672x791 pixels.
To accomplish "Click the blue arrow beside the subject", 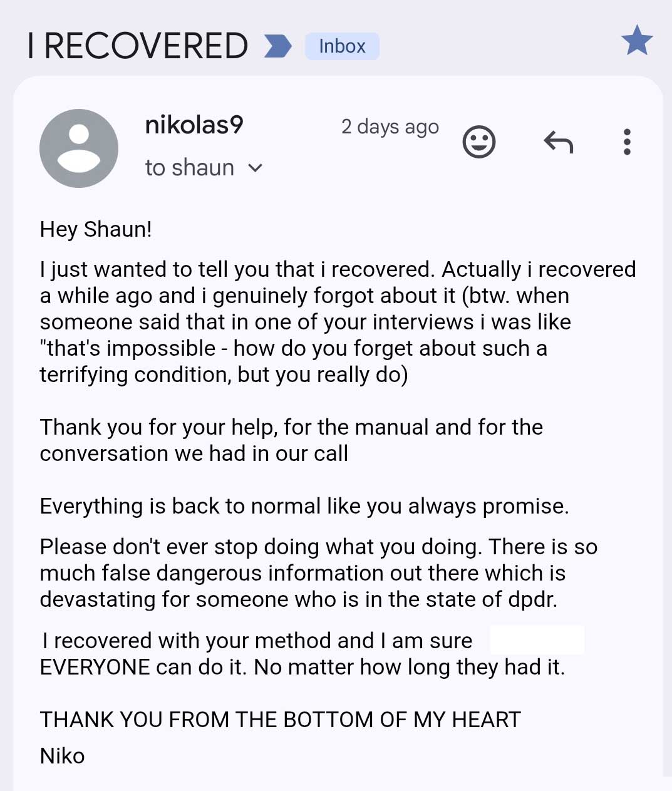I will (x=276, y=45).
